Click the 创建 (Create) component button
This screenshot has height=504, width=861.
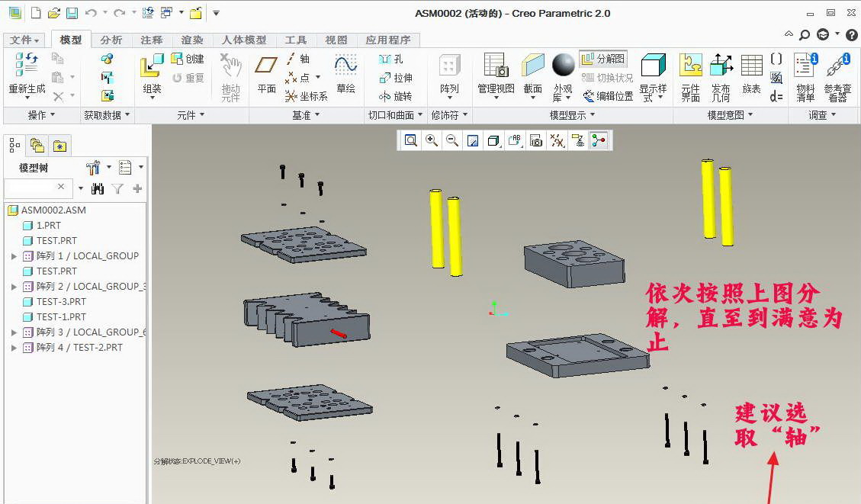tap(188, 59)
